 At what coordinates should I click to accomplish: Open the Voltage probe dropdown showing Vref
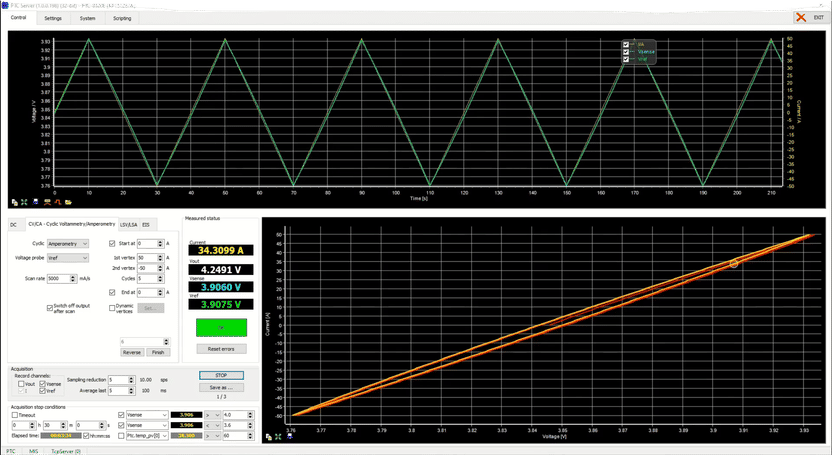click(68, 258)
